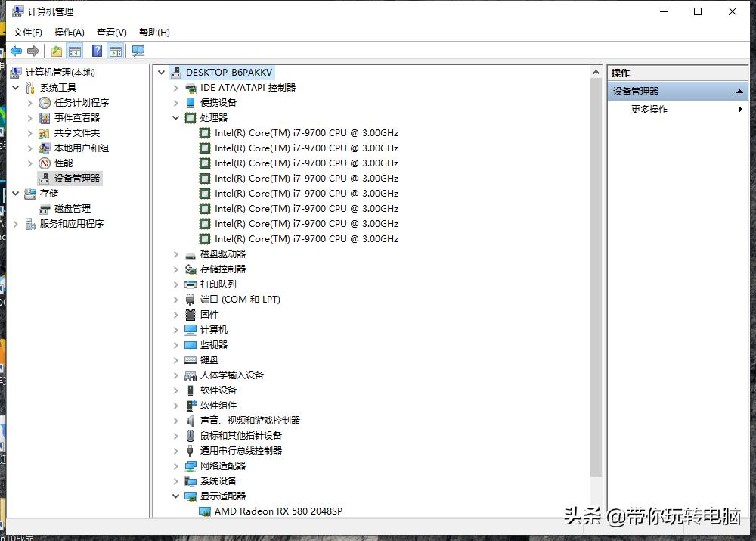The width and height of the screenshot is (756, 541).
Task: Collapse the 处理器 category
Action: 176,118
